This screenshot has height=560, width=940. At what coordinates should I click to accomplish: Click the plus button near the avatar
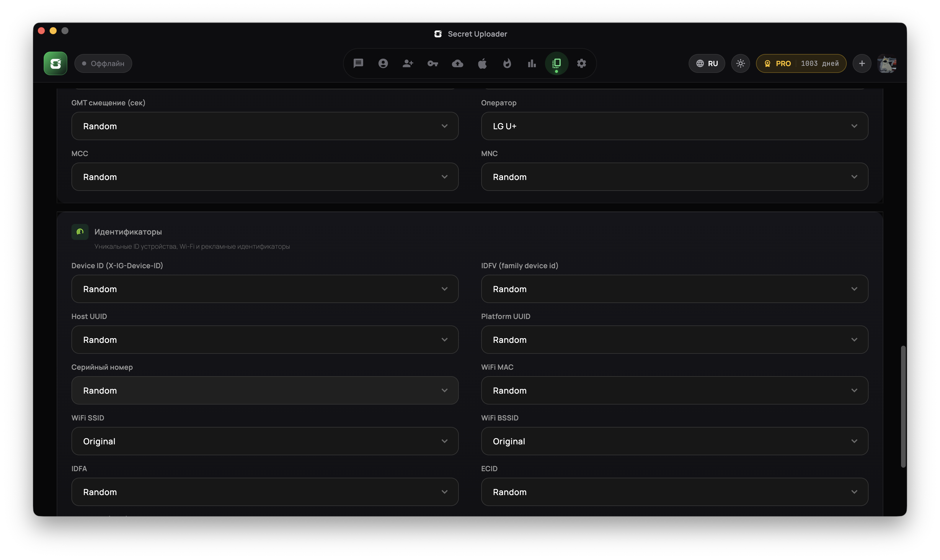pyautogui.click(x=862, y=63)
